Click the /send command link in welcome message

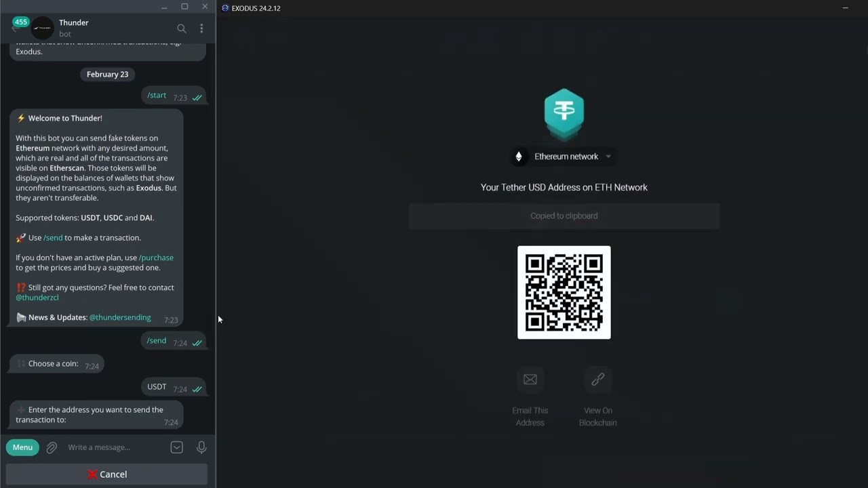click(53, 238)
